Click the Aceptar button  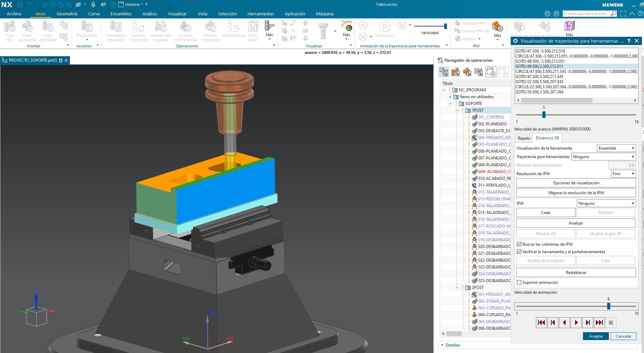point(596,336)
